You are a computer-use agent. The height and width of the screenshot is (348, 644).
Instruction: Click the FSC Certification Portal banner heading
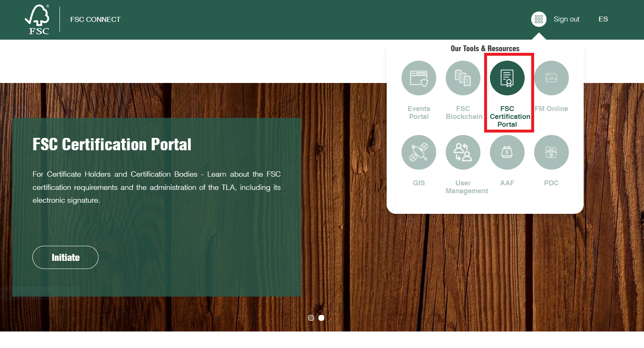[112, 144]
